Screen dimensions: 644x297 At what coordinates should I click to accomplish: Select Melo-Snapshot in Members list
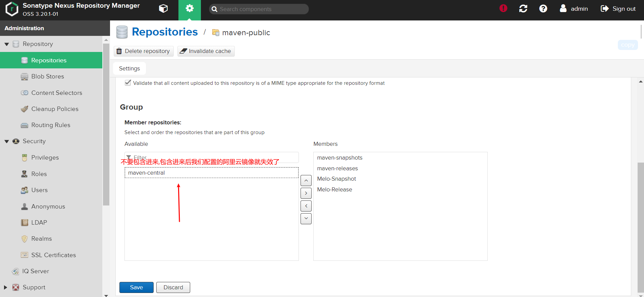point(400,179)
